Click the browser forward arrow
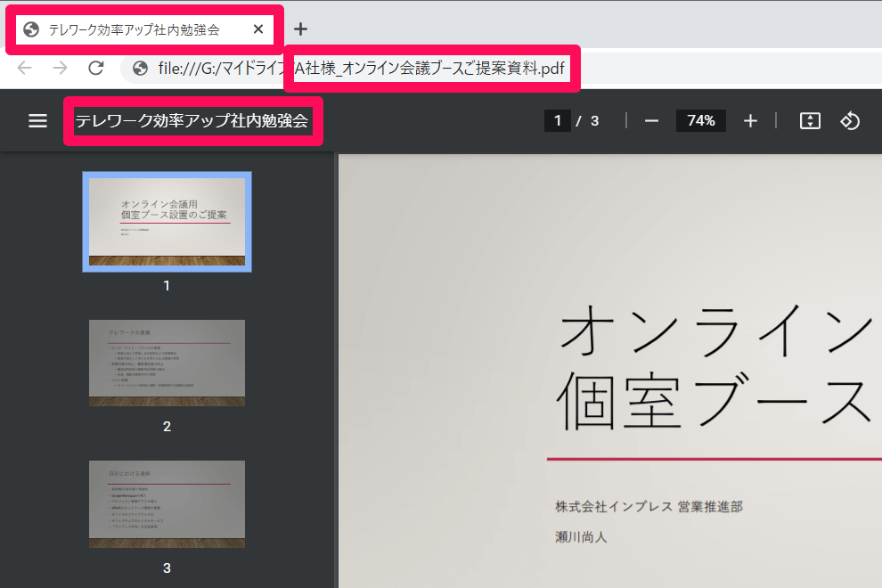 tap(60, 69)
